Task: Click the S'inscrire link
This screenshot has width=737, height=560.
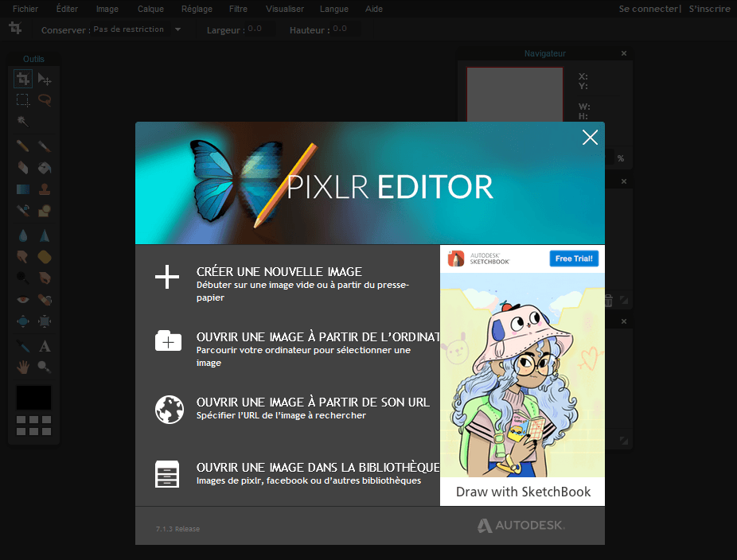Action: click(710, 9)
